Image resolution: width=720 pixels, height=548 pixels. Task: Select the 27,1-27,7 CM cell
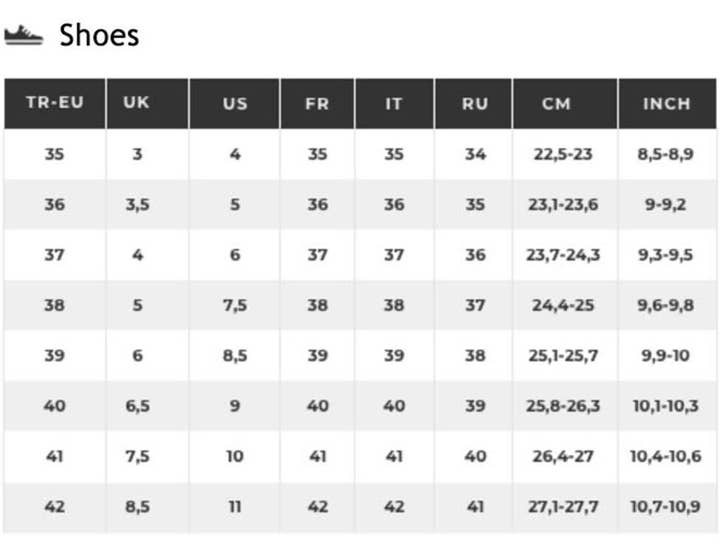pos(564,507)
